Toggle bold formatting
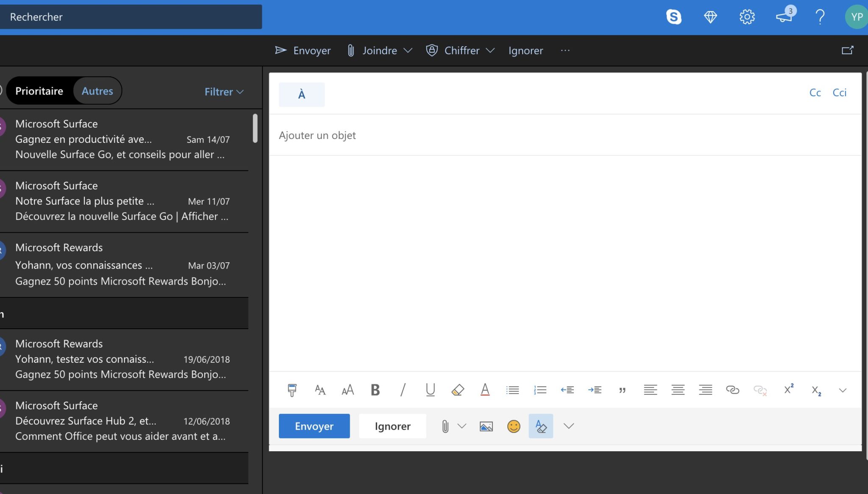This screenshot has width=868, height=494. click(x=375, y=390)
